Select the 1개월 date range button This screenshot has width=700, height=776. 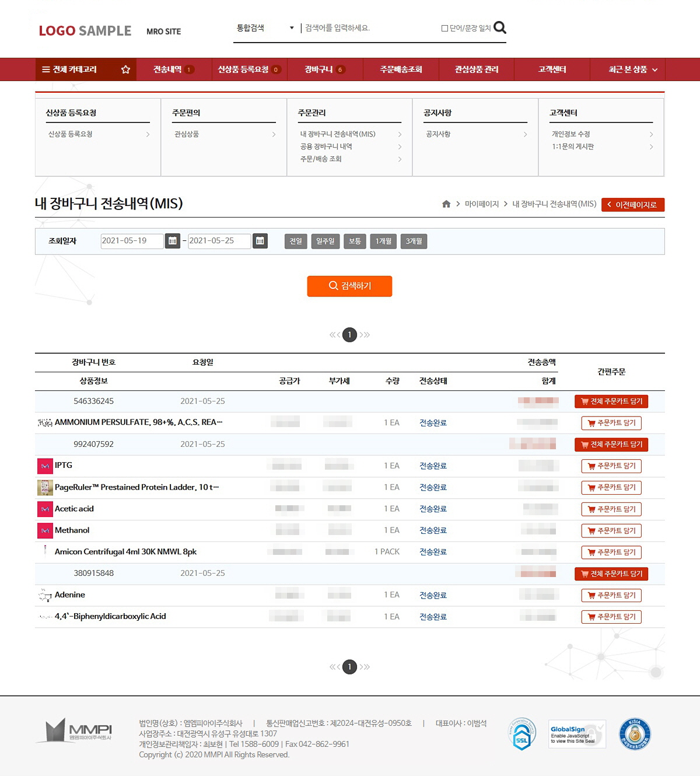point(383,242)
